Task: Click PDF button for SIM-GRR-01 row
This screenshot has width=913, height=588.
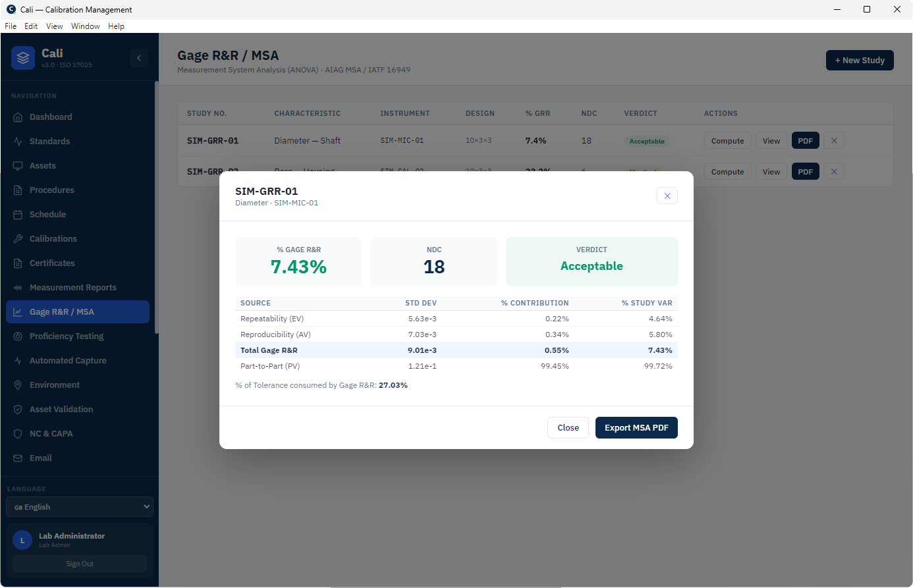Action: pos(806,141)
